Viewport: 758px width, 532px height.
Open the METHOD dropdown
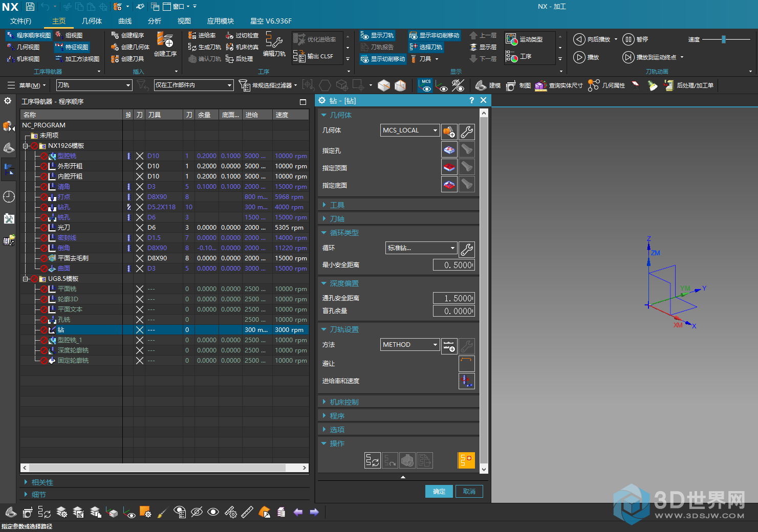[x=410, y=345]
